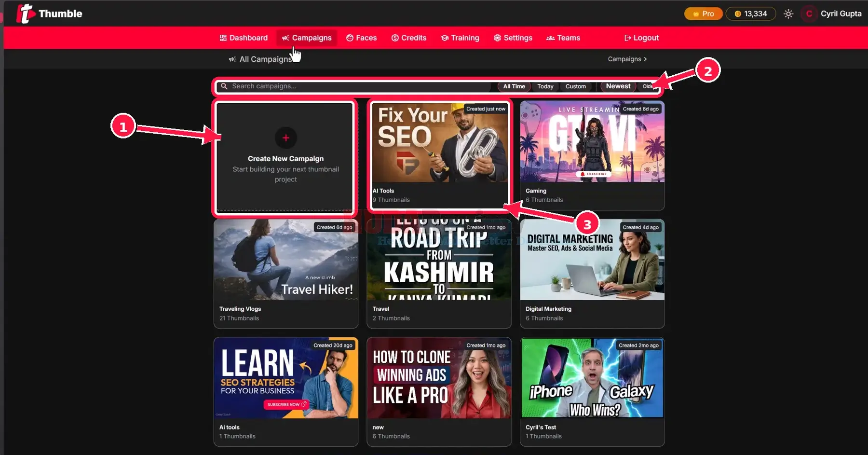The height and width of the screenshot is (455, 868).
Task: Click the plus icon to create campaign
Action: [286, 138]
